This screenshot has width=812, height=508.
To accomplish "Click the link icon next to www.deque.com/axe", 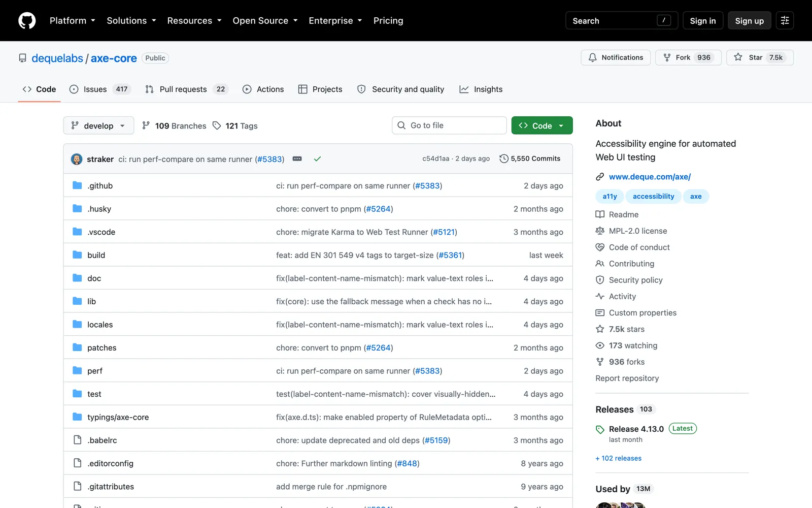I will [x=600, y=177].
